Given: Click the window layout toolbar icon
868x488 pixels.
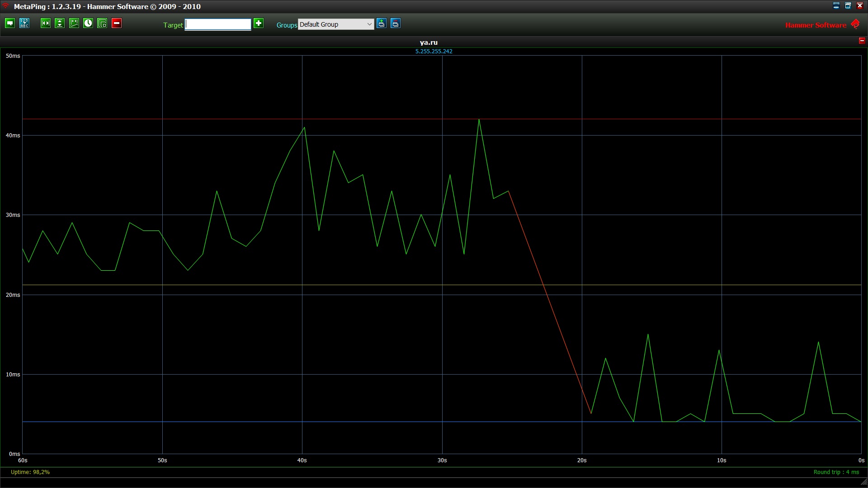Looking at the screenshot, I should pos(102,23).
